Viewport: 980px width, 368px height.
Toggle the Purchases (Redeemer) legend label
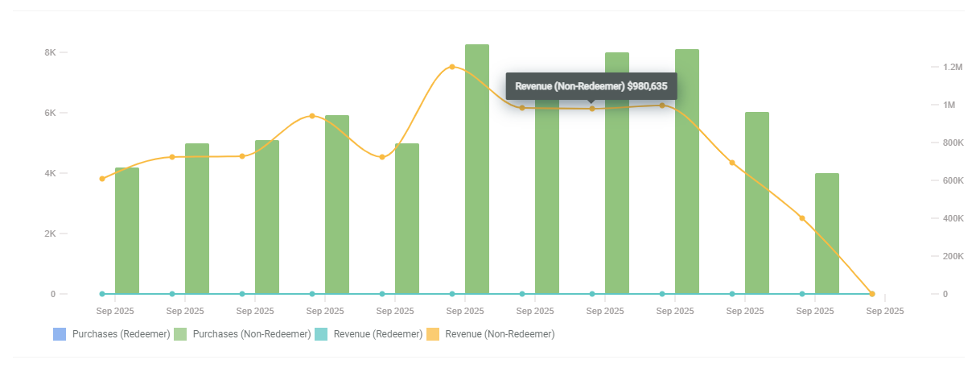tap(121, 333)
